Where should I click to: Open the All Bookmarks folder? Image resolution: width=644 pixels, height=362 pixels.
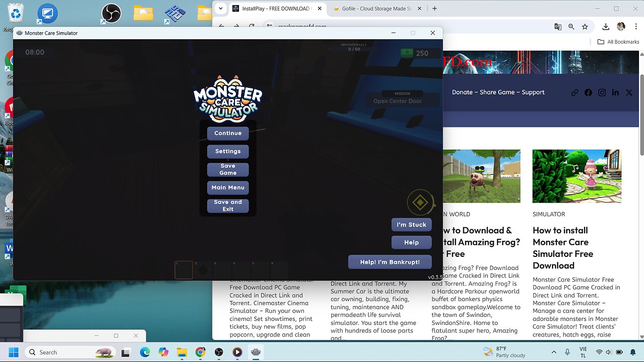pyautogui.click(x=618, y=42)
